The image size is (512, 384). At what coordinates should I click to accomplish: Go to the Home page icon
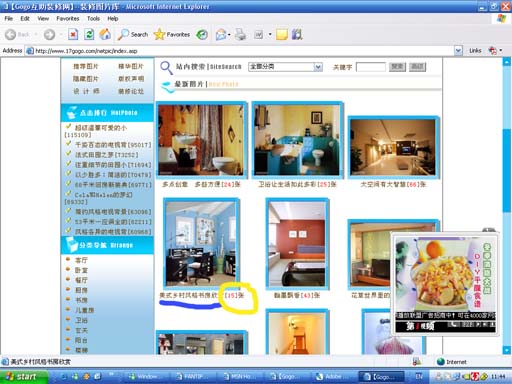click(105, 34)
